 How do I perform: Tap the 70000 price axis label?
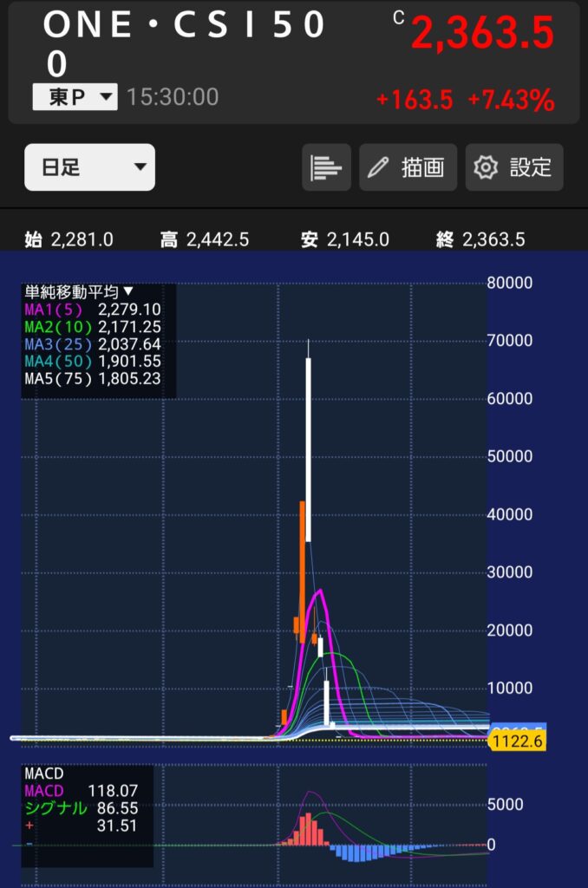(509, 341)
